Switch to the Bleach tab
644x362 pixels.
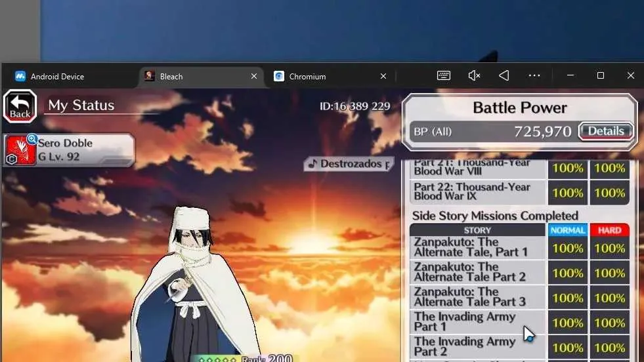pos(200,76)
